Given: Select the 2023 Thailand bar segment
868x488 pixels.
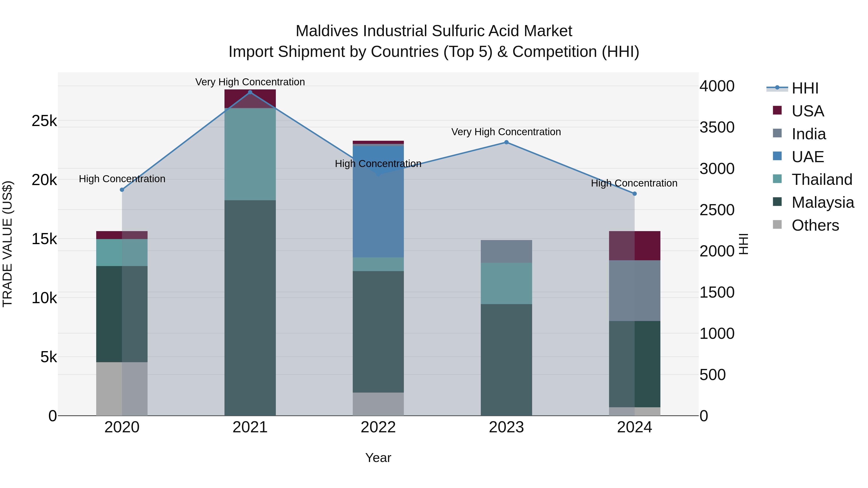Looking at the screenshot, I should coord(506,283).
